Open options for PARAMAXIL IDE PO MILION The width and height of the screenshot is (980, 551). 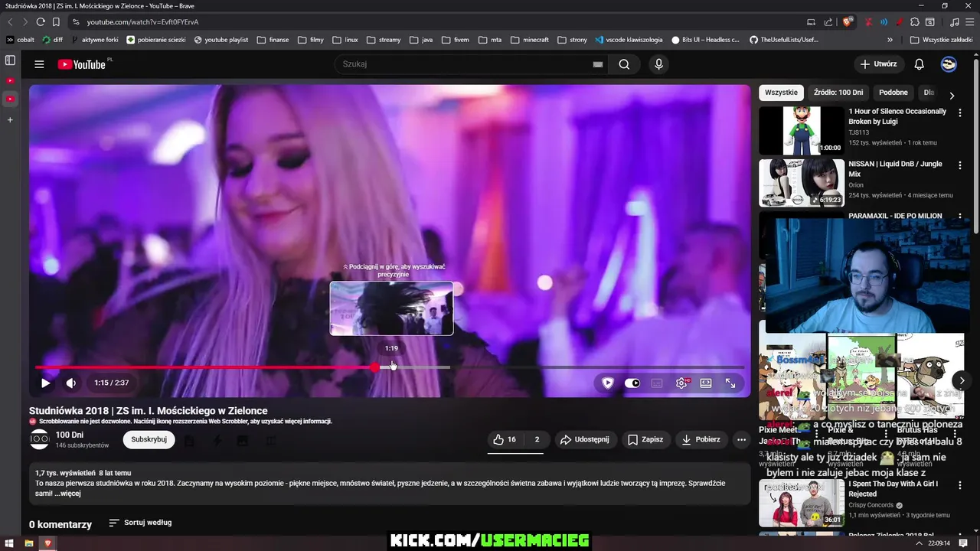[959, 217]
